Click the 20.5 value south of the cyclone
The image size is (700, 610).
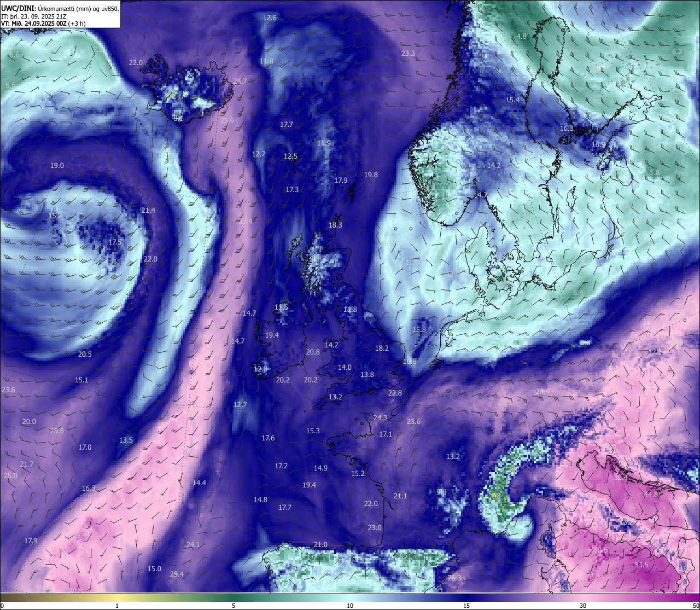tap(85, 355)
